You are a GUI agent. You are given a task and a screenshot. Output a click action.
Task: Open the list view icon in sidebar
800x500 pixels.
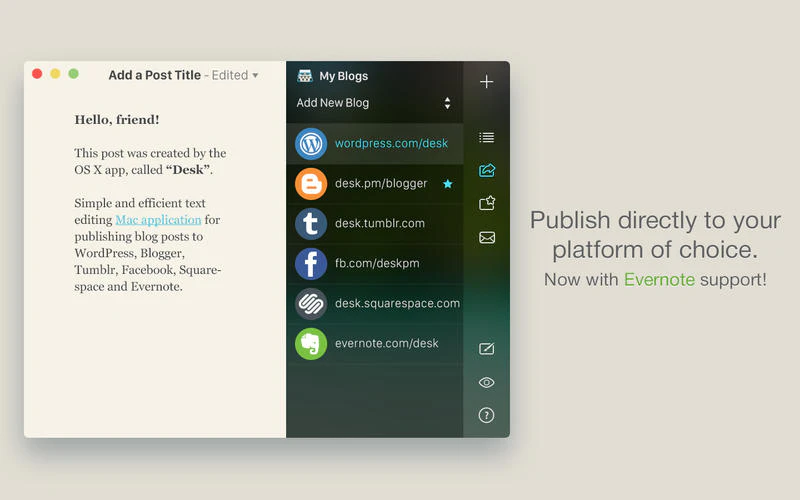click(486, 137)
